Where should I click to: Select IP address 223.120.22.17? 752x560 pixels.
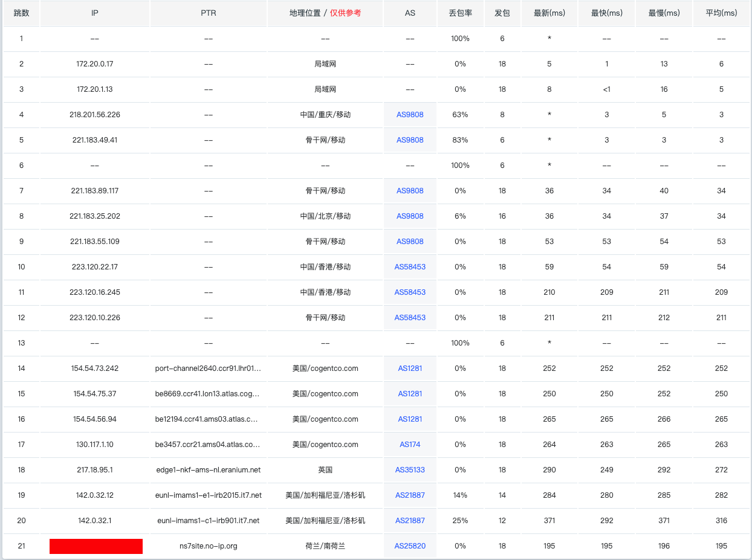click(x=95, y=267)
